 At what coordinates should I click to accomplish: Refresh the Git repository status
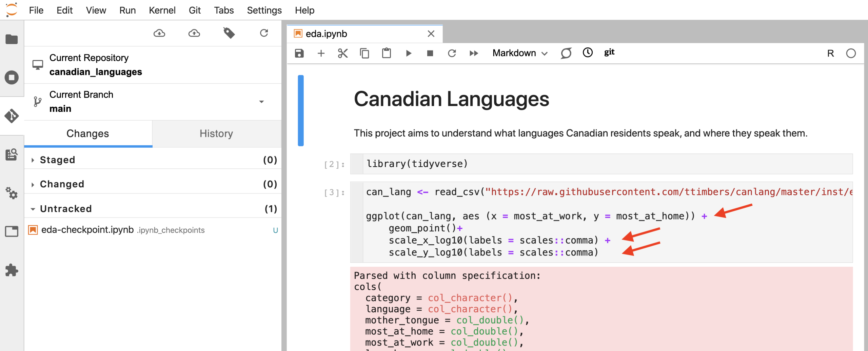click(x=264, y=33)
